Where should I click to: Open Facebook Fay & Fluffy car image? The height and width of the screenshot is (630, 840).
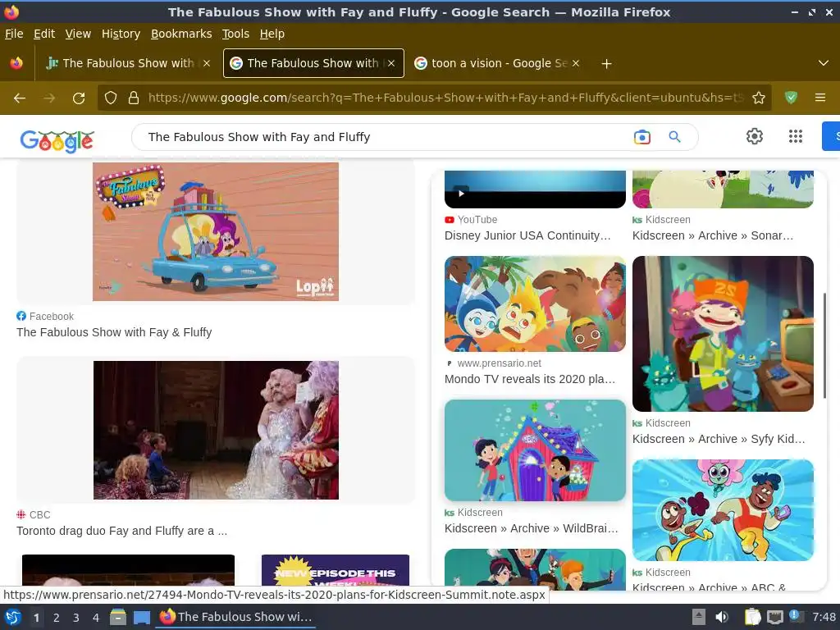[x=216, y=231]
